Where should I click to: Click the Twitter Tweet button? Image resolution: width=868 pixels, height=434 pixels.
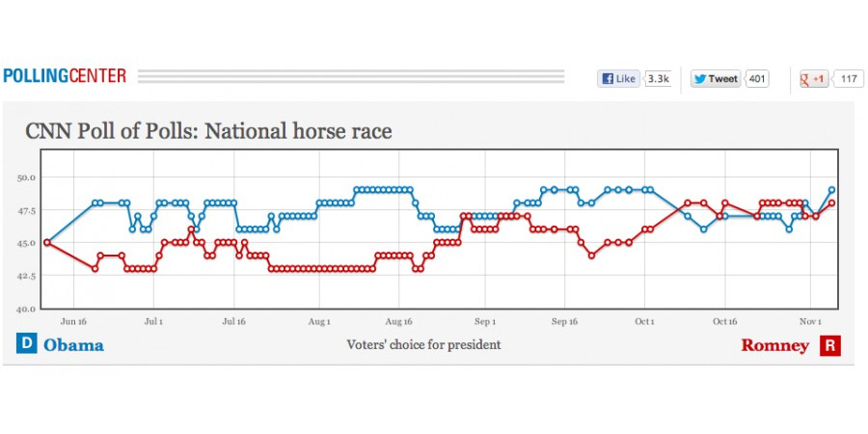coord(715,79)
